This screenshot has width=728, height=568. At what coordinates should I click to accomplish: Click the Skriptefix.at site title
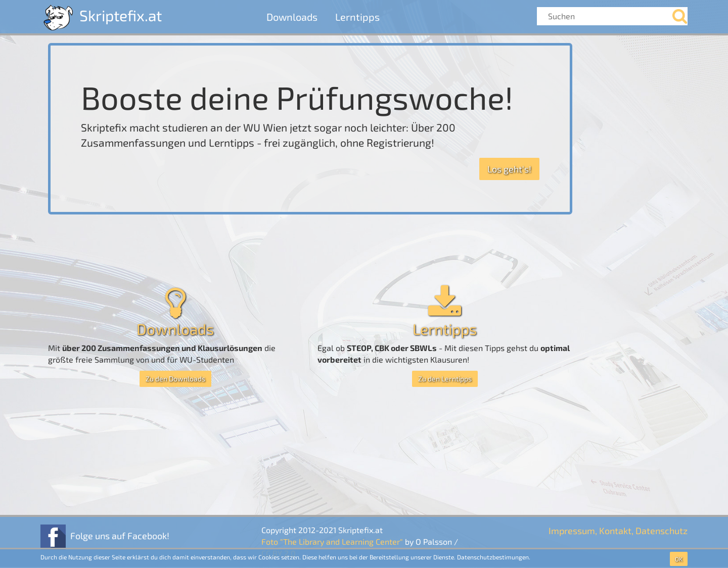coord(121,16)
